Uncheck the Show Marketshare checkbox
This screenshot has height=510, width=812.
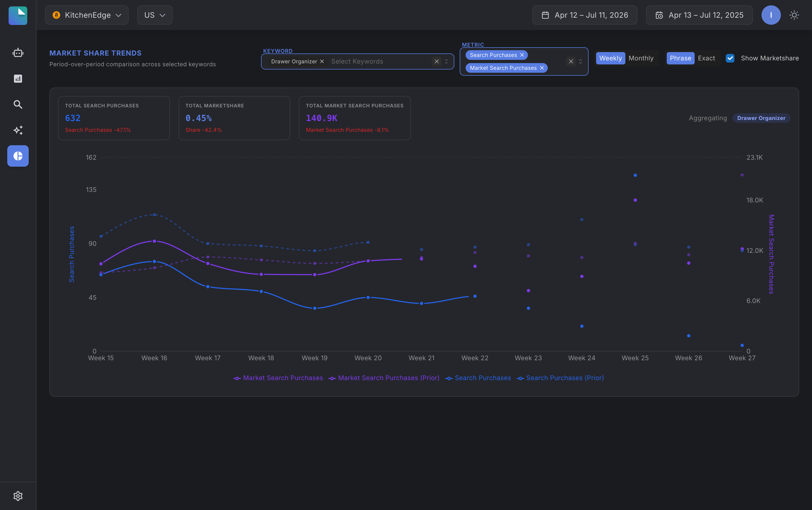coord(730,58)
